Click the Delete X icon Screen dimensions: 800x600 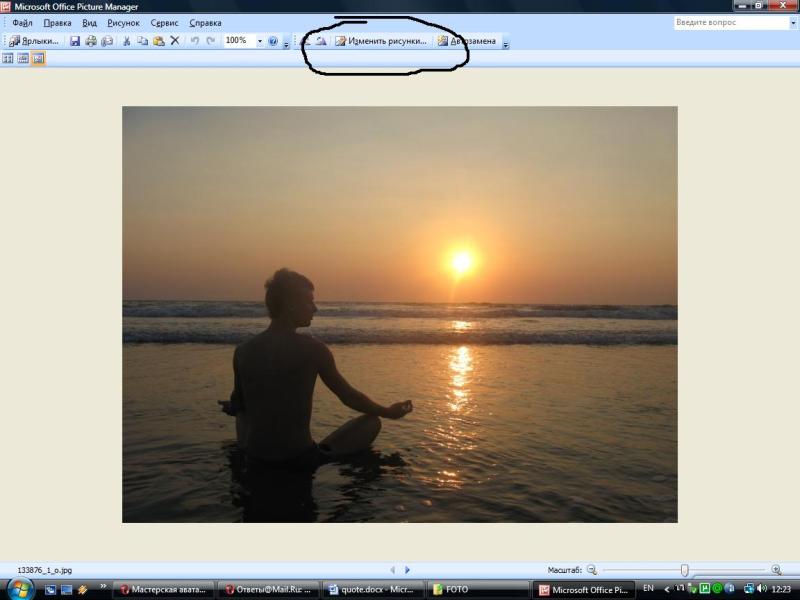point(175,41)
